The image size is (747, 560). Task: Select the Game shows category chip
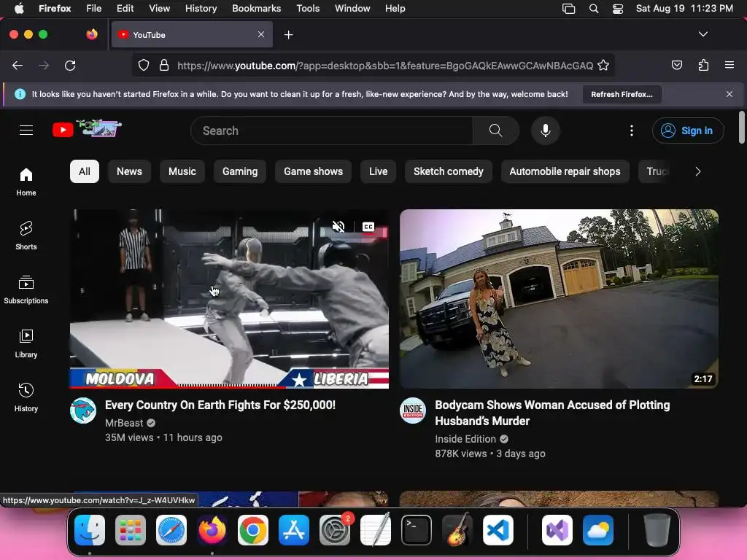tap(313, 171)
